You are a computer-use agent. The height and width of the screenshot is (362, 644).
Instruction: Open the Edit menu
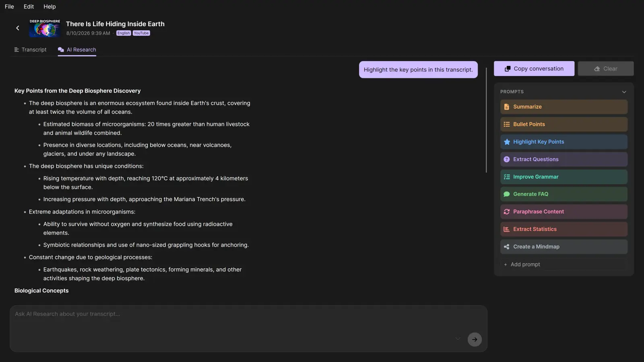coord(29,6)
